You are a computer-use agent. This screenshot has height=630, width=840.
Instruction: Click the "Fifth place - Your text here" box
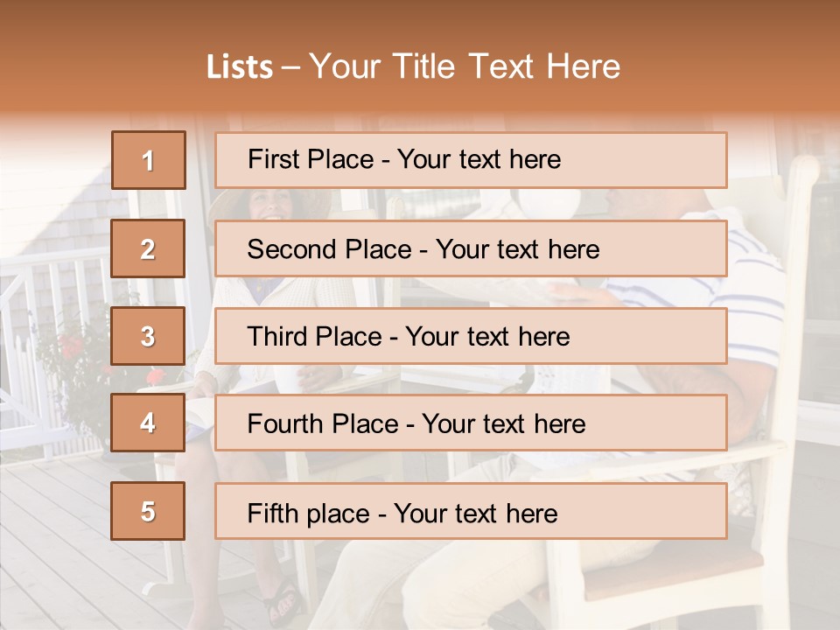(471, 511)
